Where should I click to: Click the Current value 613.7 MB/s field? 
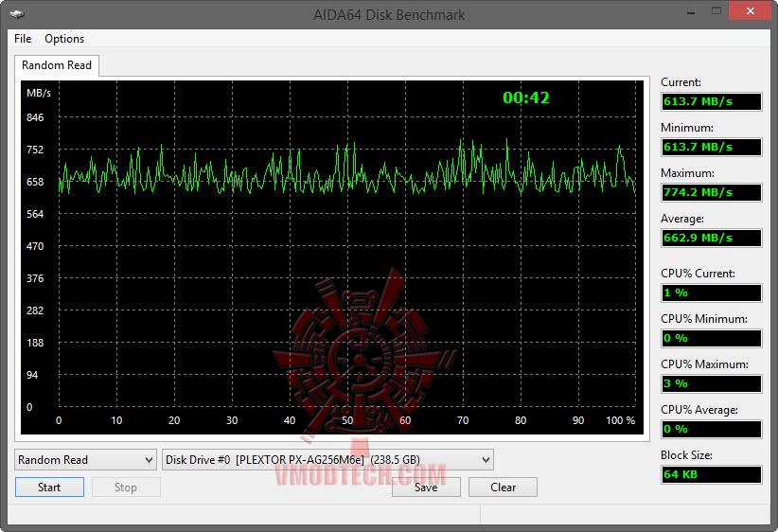click(x=712, y=101)
